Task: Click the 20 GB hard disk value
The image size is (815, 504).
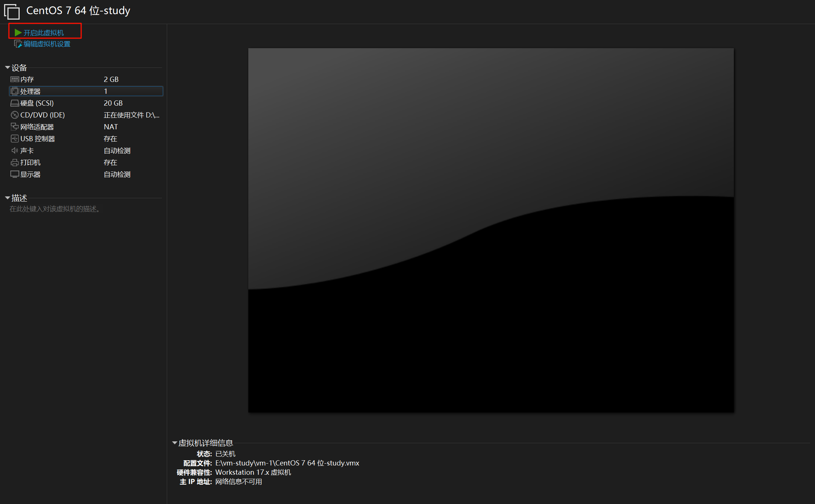Action: [113, 103]
